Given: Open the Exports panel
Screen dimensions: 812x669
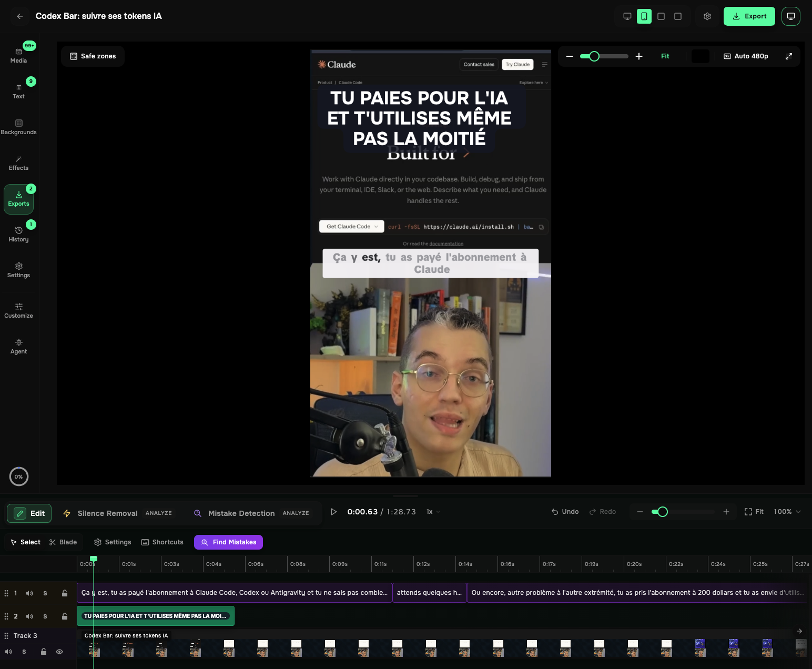Looking at the screenshot, I should click(18, 199).
